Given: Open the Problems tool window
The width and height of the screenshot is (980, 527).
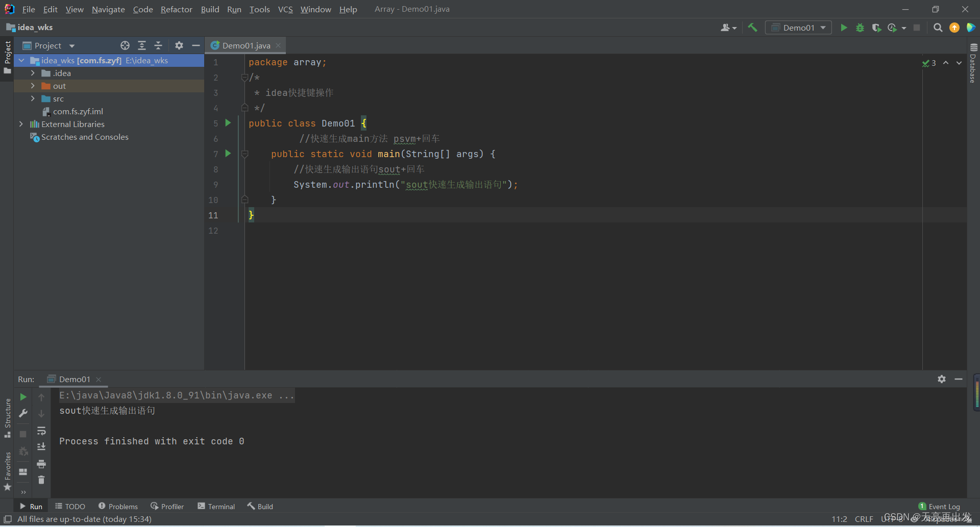Looking at the screenshot, I should pyautogui.click(x=118, y=506).
